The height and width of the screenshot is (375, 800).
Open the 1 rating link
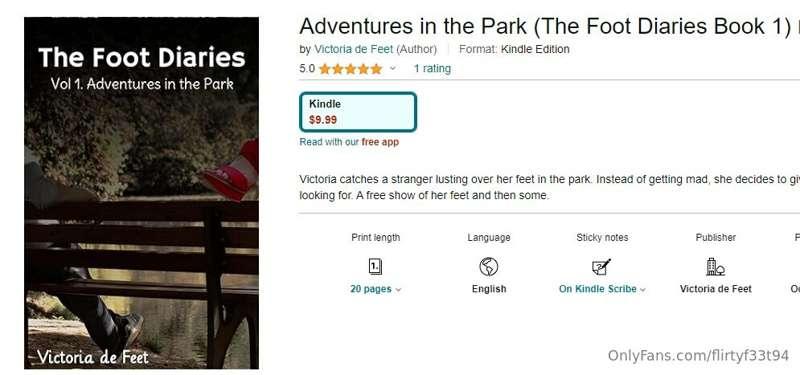point(432,68)
